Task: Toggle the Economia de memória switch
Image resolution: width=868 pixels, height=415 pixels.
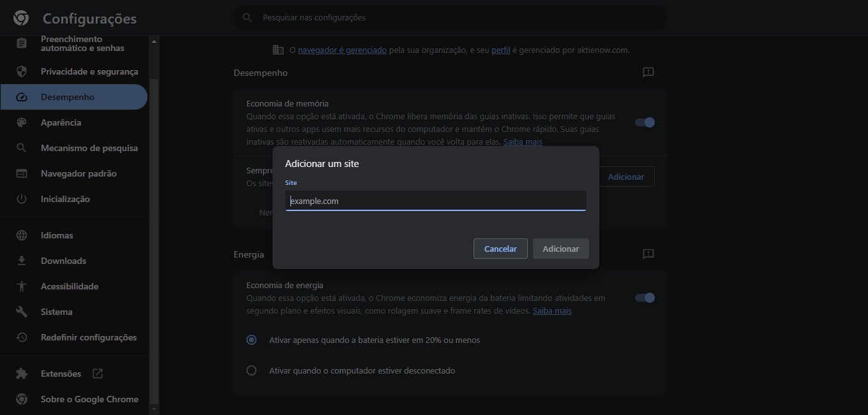Action: [645, 122]
